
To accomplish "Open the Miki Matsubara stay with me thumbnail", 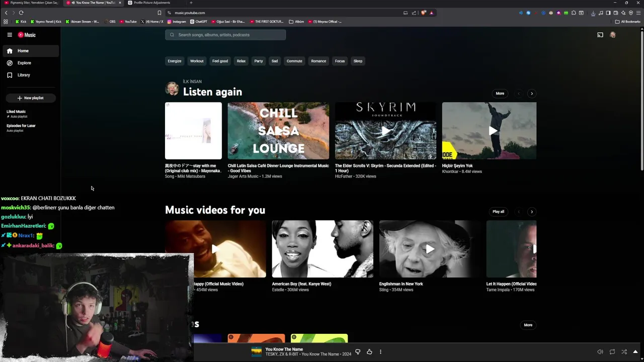I will (x=193, y=131).
